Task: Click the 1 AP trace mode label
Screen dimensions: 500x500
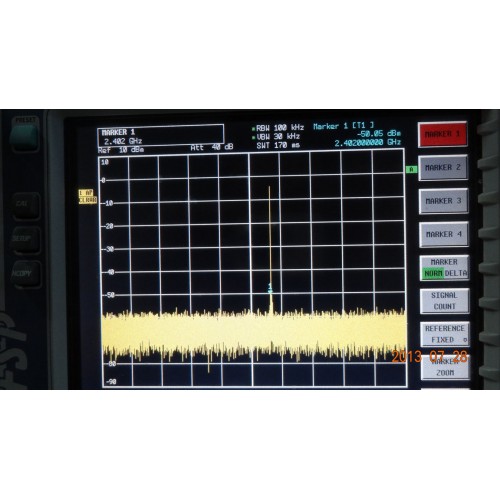Action: click(86, 193)
